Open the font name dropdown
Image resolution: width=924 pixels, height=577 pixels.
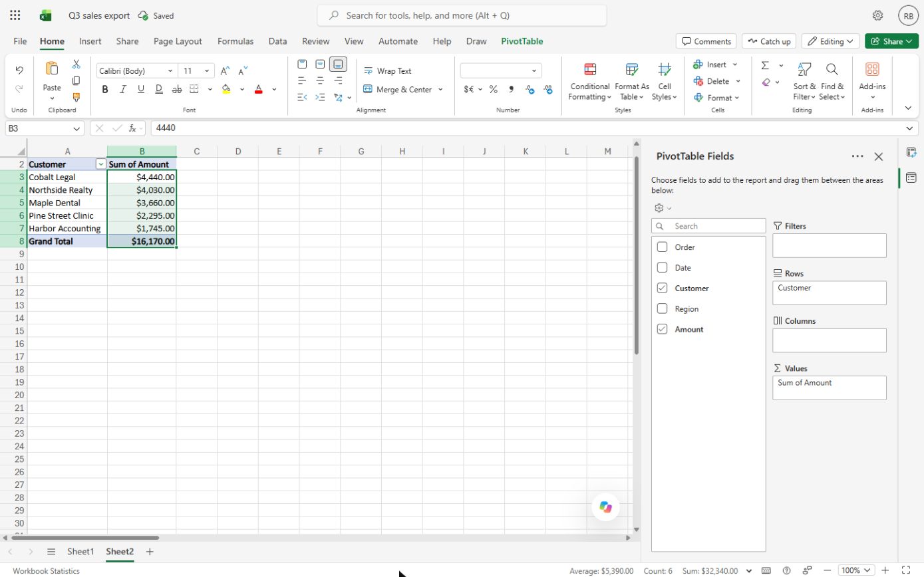[170, 70]
